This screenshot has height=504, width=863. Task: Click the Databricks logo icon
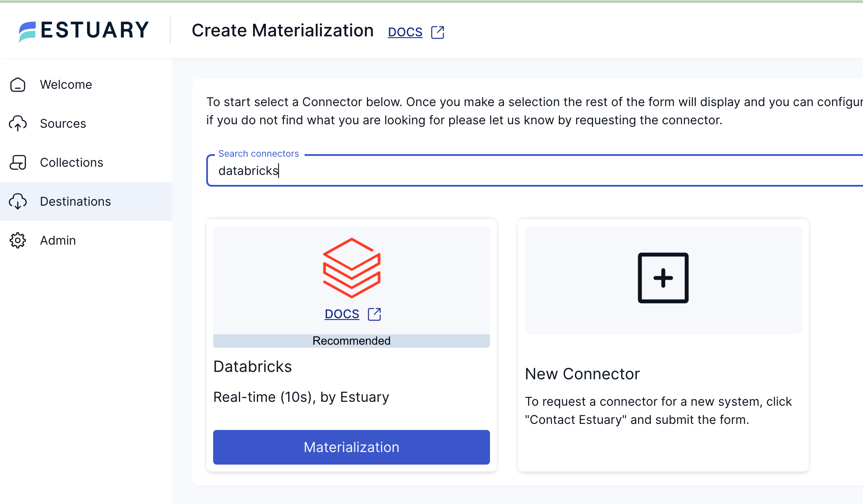click(x=351, y=268)
